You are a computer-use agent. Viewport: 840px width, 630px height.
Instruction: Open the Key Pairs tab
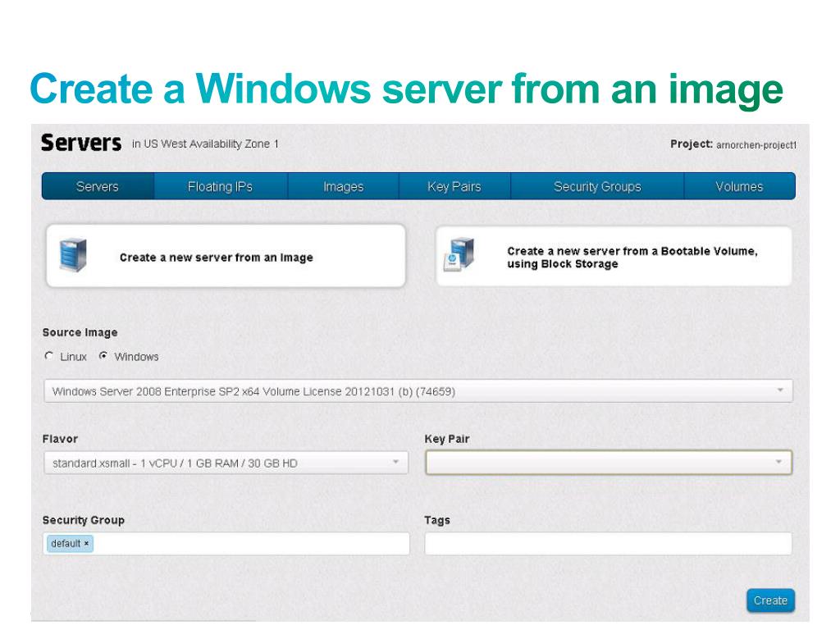[454, 186]
